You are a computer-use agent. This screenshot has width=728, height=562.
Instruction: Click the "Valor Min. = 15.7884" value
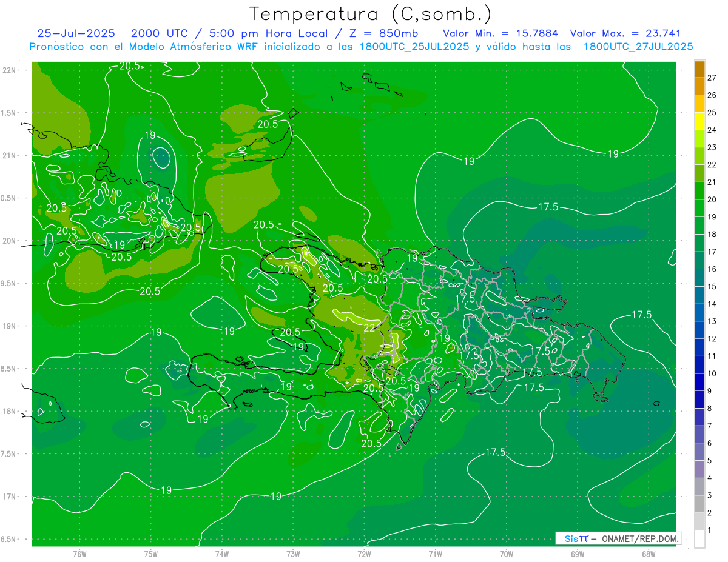(x=500, y=33)
